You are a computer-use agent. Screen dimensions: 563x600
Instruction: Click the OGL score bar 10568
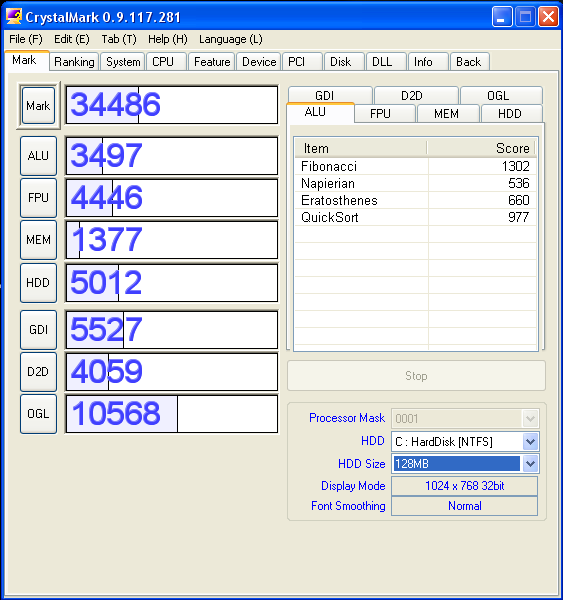(x=172, y=414)
